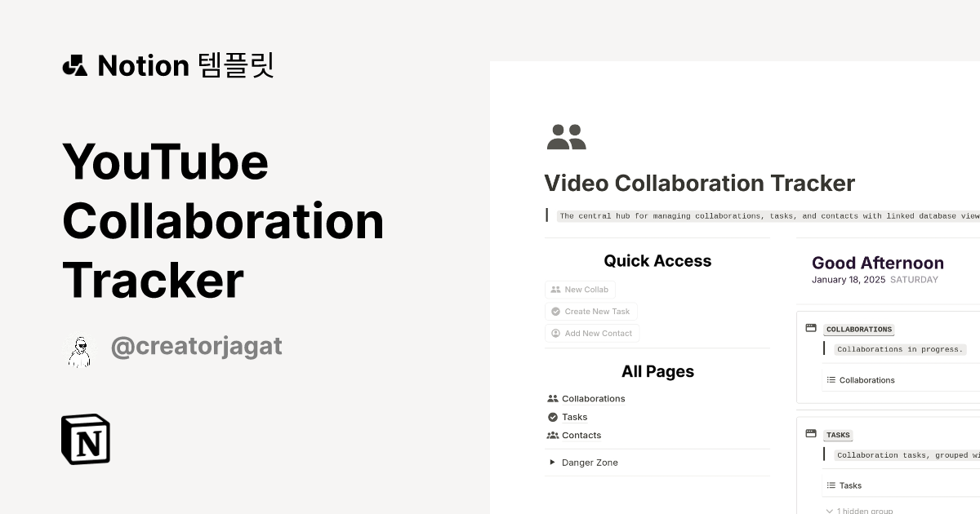Open the Contacts page link
This screenshot has width=980, height=514.
(x=582, y=435)
